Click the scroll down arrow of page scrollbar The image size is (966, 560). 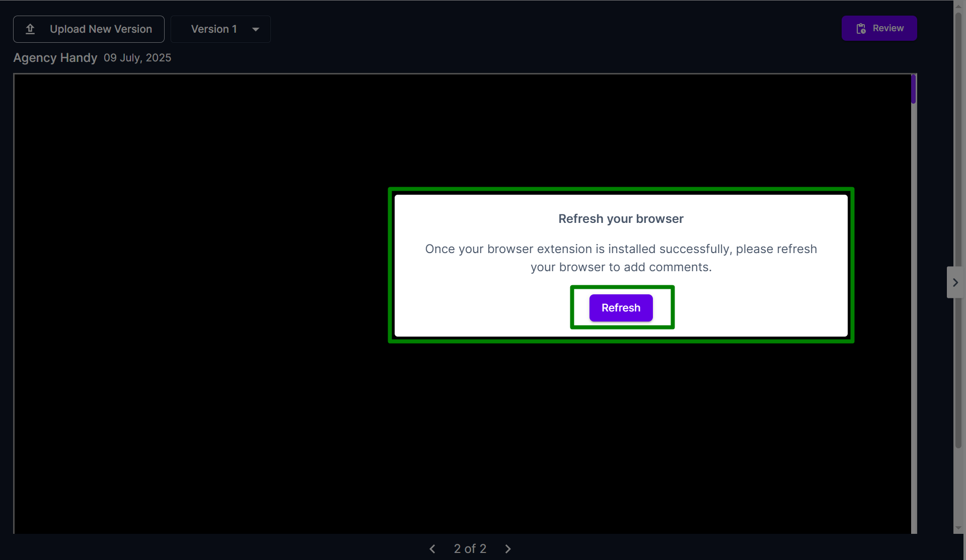coord(958,528)
